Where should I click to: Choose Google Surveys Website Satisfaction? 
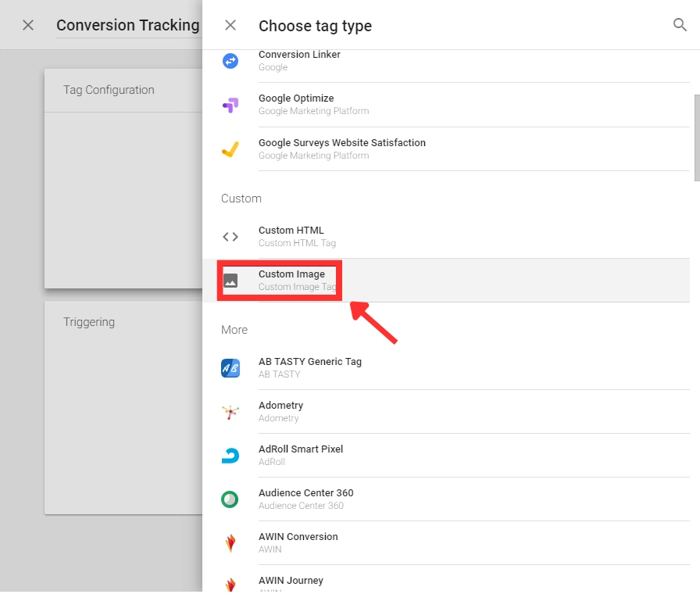(x=446, y=149)
